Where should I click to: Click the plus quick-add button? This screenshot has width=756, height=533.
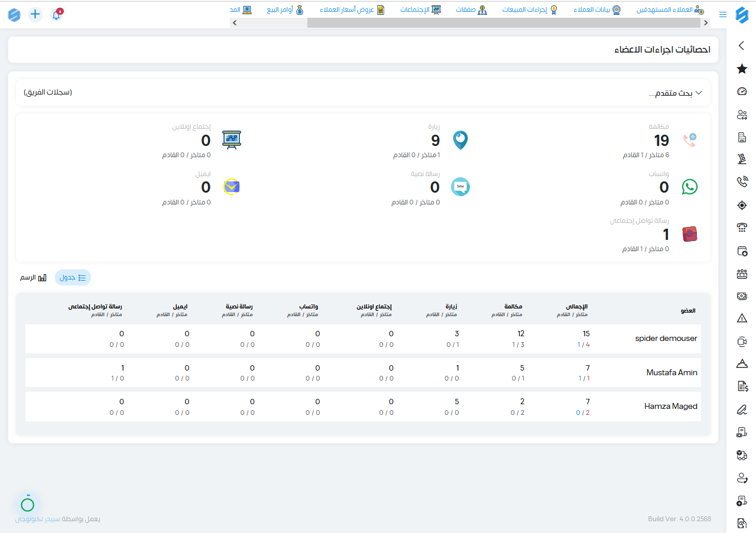point(35,15)
